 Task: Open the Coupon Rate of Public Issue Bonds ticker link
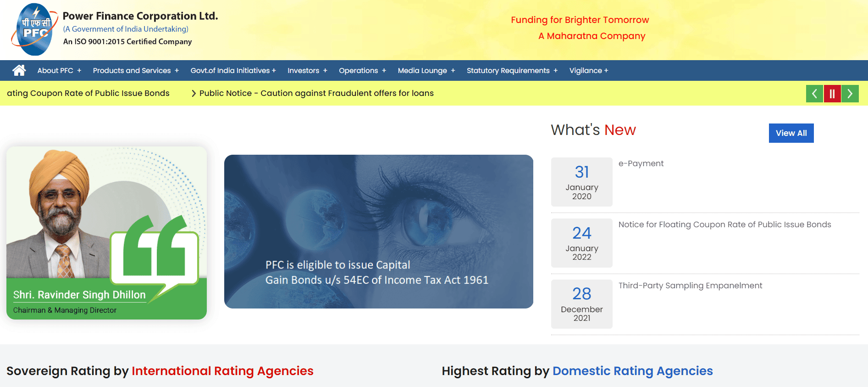[88, 93]
